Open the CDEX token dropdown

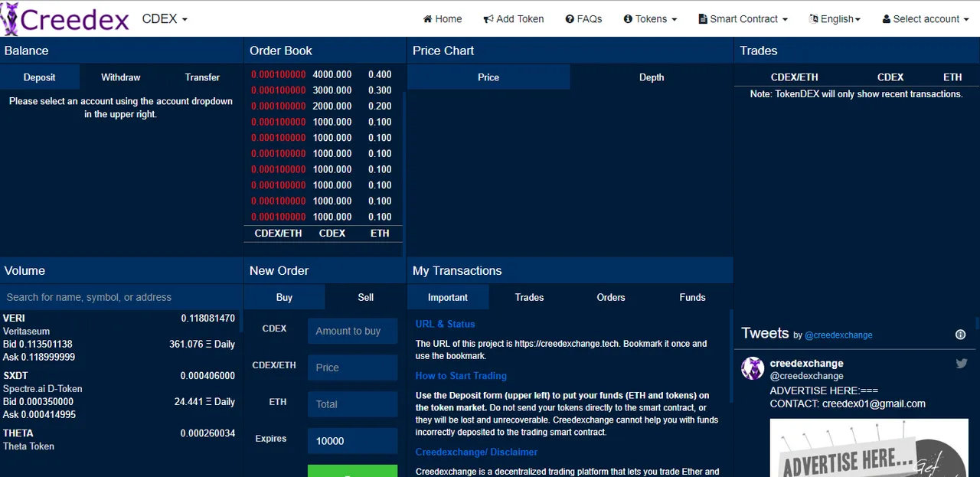(165, 19)
